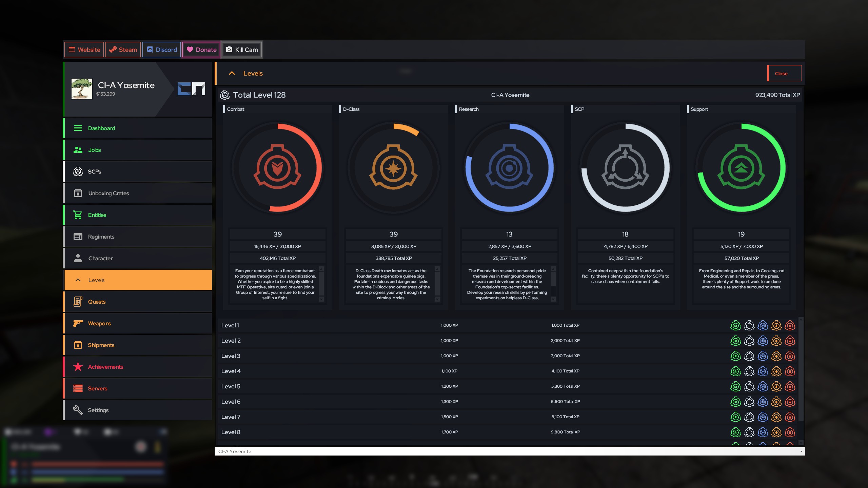Image resolution: width=868 pixels, height=488 pixels.
Task: Select the grey SCP emblem
Action: coord(625,167)
